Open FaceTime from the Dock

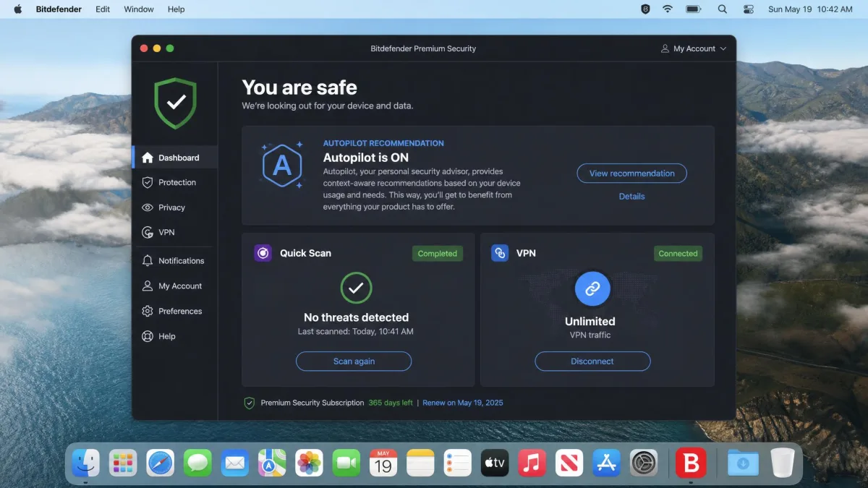pyautogui.click(x=346, y=463)
